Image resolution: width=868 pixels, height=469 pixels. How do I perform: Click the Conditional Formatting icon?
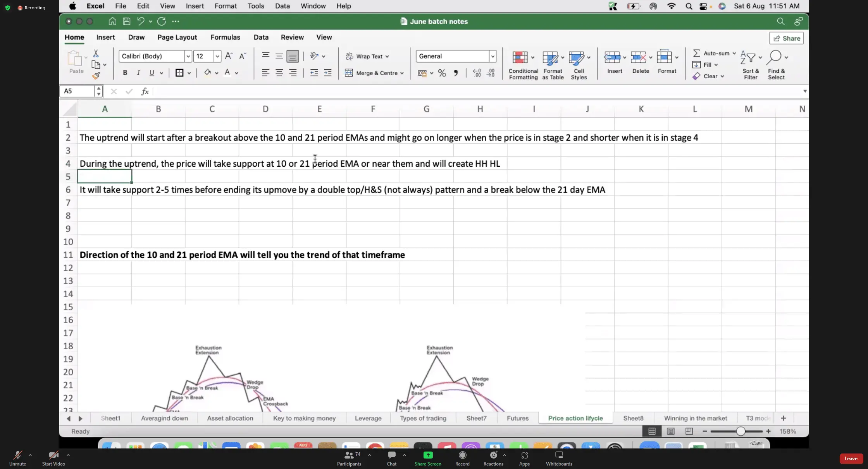point(520,58)
